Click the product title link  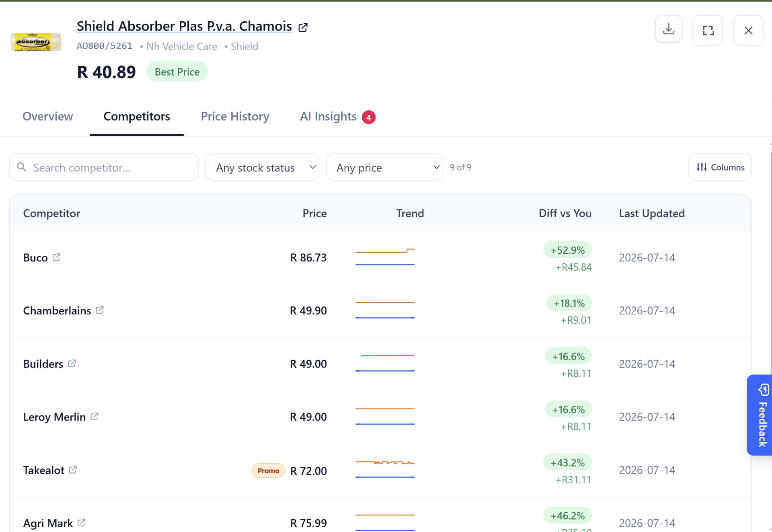[184, 26]
